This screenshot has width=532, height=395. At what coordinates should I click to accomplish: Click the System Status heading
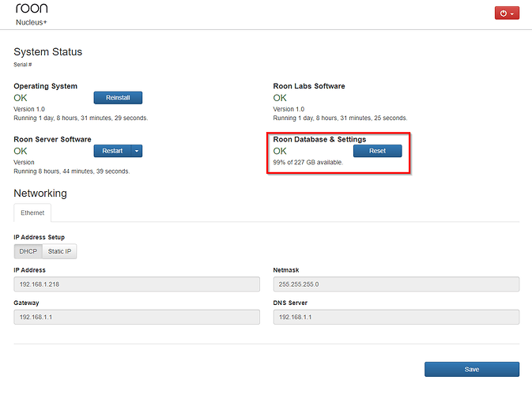[x=48, y=52]
